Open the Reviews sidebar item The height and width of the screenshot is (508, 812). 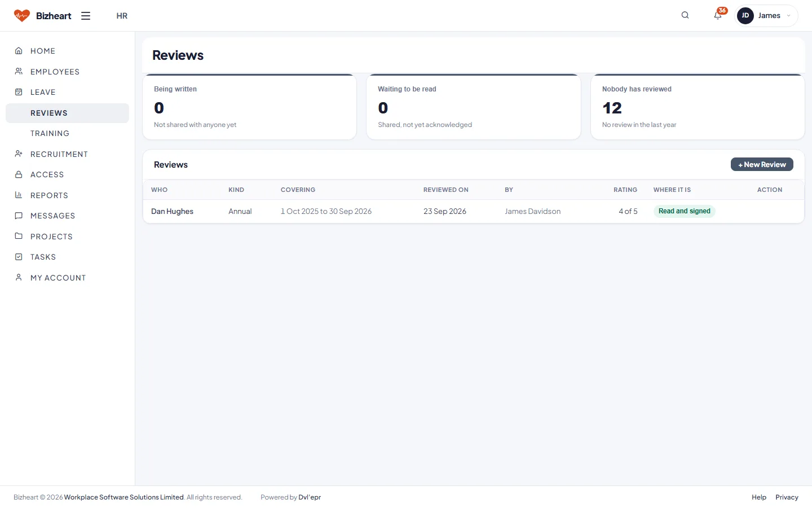[68, 113]
